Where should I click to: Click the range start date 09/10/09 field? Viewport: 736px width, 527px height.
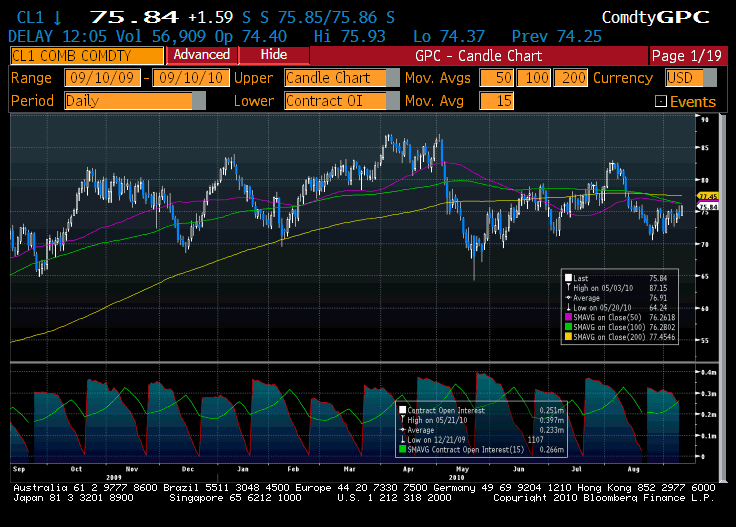(101, 78)
